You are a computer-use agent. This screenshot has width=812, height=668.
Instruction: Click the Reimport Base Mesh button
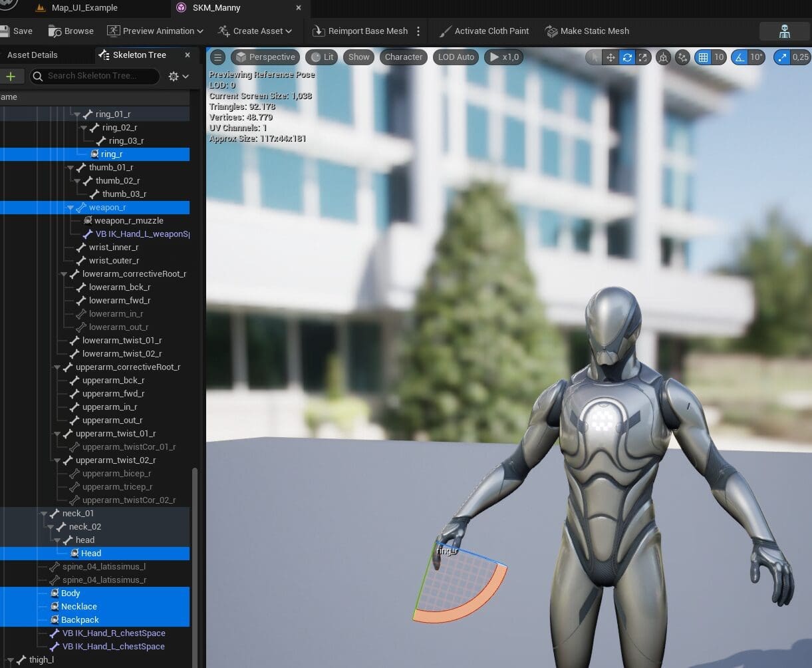click(360, 31)
